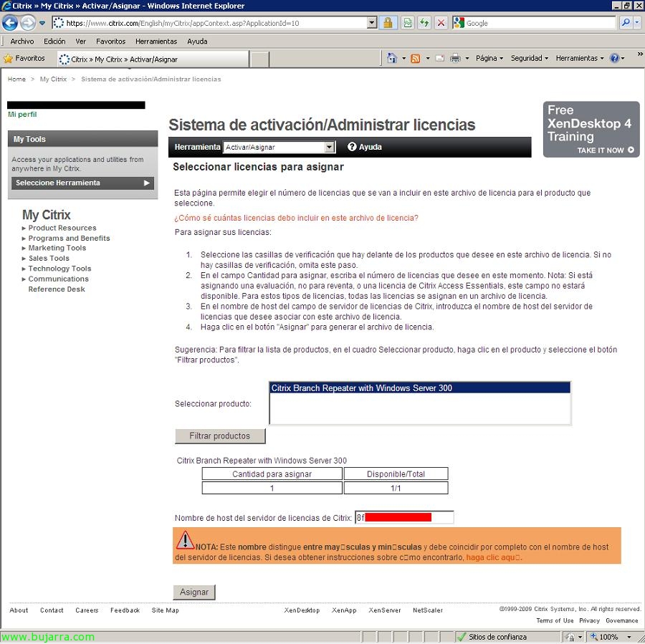The image size is (645, 644).
Task: Click the search magnifier button
Action: point(625,23)
